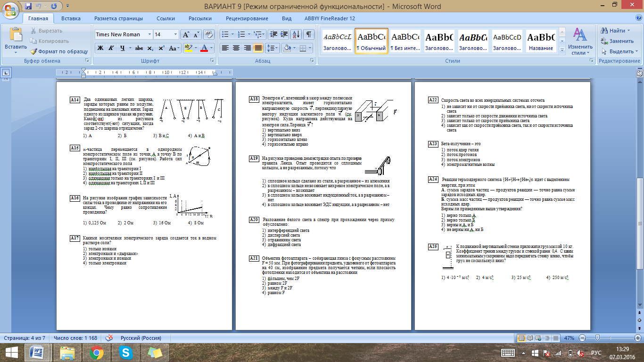Open Изменить стили dropdown
Image resolution: width=644 pixels, height=362 pixels.
point(580,41)
